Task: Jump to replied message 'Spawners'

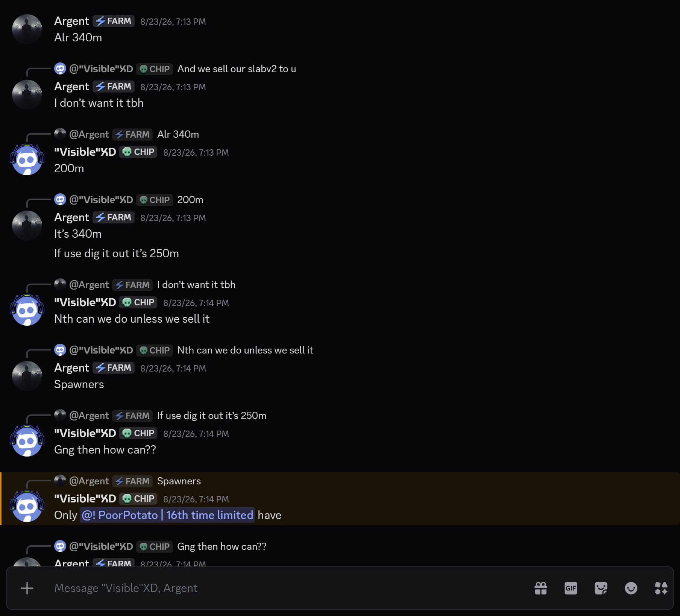Action: point(179,481)
